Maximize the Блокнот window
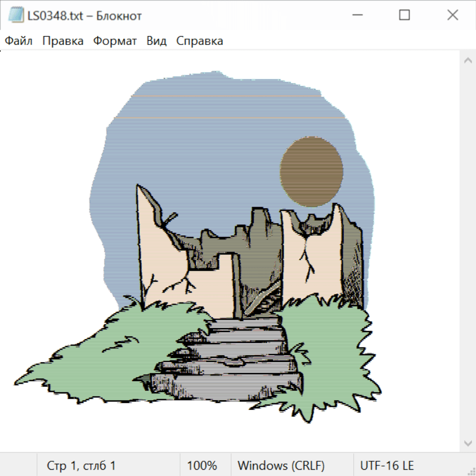The height and width of the screenshot is (476, 476). [x=404, y=15]
